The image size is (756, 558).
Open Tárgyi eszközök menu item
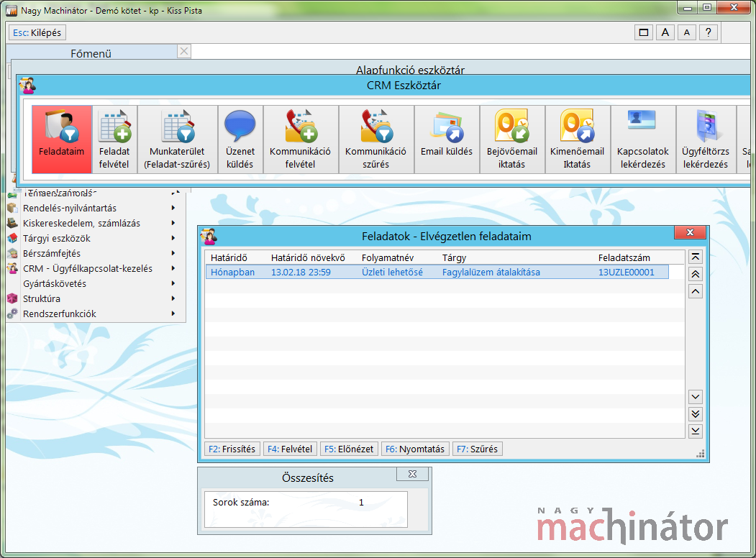[96, 238]
